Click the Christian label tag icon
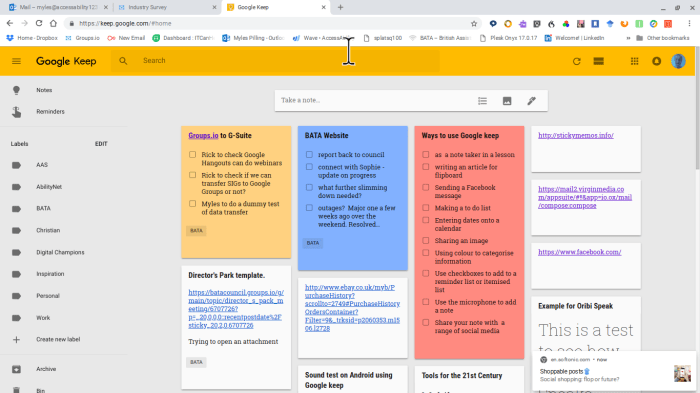The image size is (700, 393). (17, 230)
